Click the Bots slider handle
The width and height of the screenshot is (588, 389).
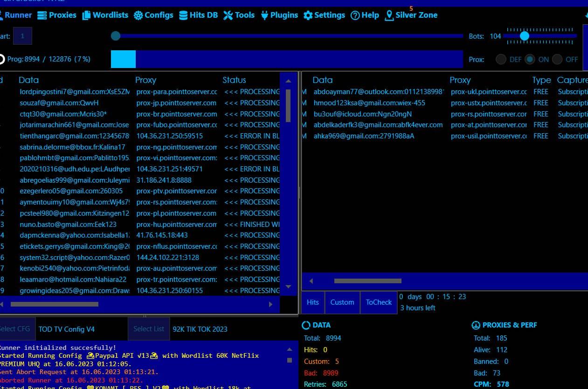pyautogui.click(x=525, y=36)
